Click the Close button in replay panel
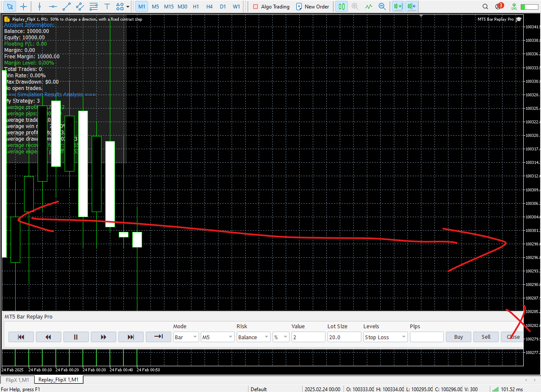 [x=512, y=337]
